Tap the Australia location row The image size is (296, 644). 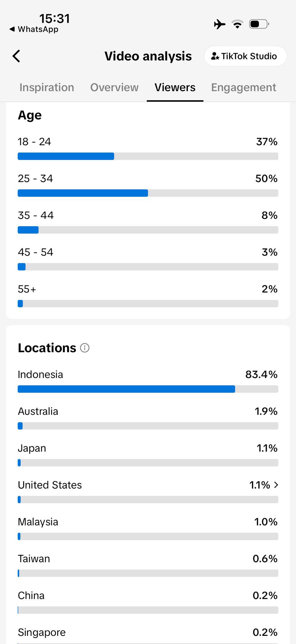(x=148, y=418)
